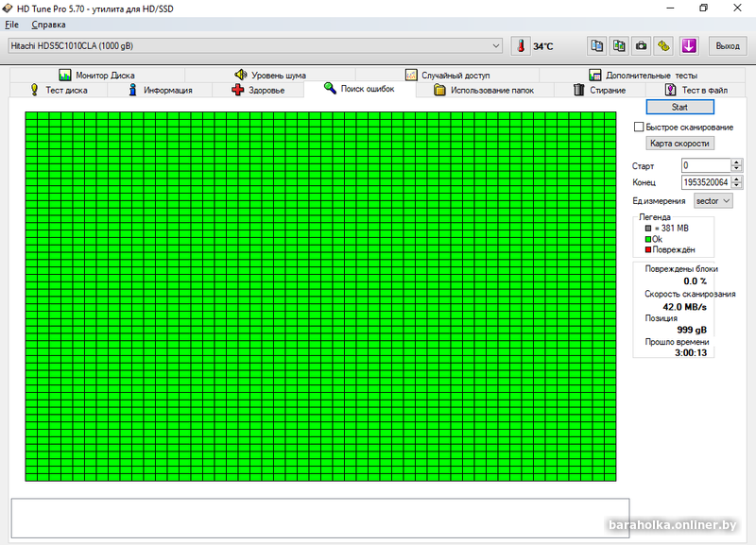Click the red Повреждён legend swatch
This screenshot has height=545, width=756.
tap(648, 249)
